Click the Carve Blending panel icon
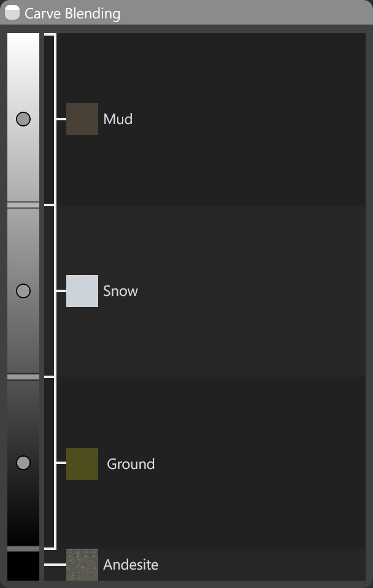Viewport: 373px width, 588px height. [12, 13]
